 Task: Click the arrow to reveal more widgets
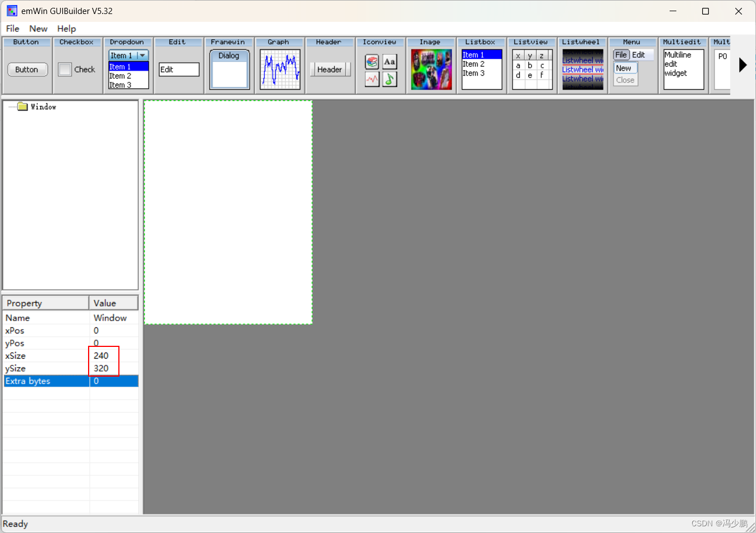(x=743, y=64)
